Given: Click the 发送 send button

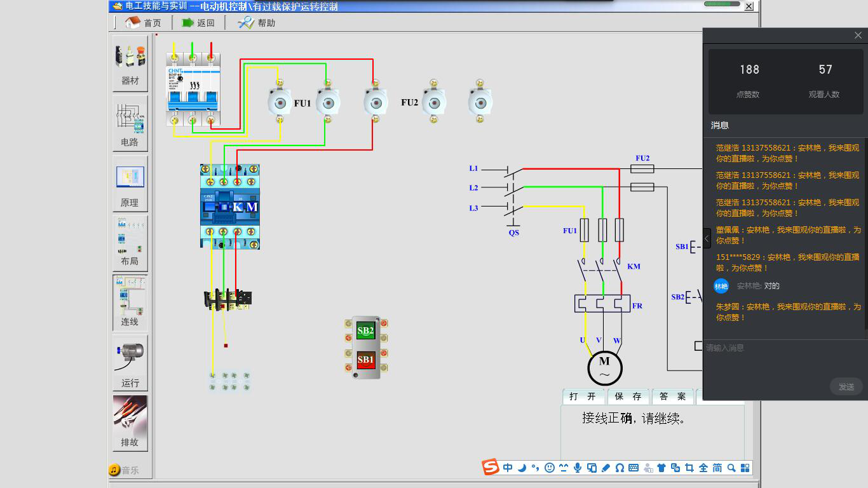Looking at the screenshot, I should click(x=846, y=386).
